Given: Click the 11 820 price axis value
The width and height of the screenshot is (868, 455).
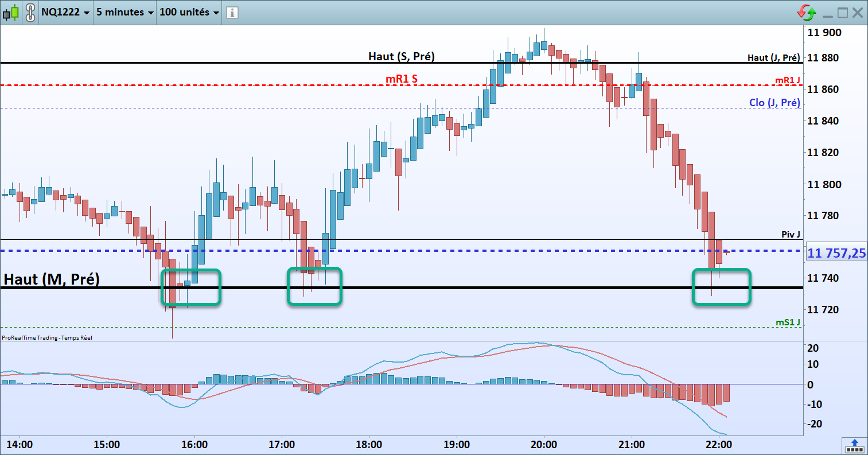Looking at the screenshot, I should click(x=824, y=153).
